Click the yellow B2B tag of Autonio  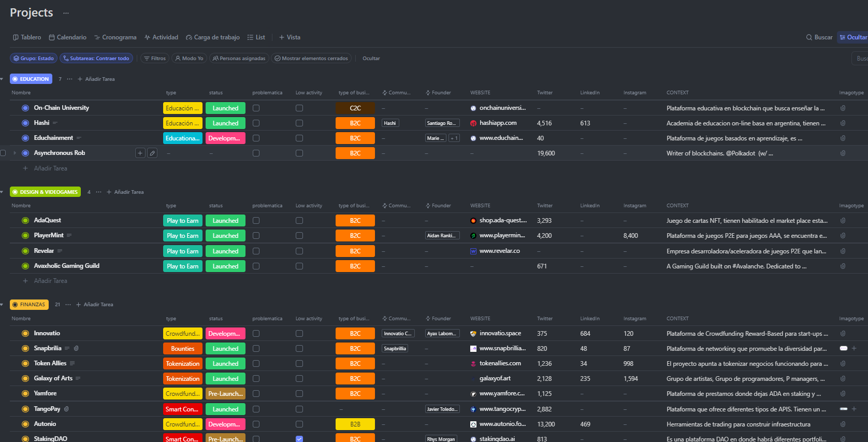coord(355,424)
